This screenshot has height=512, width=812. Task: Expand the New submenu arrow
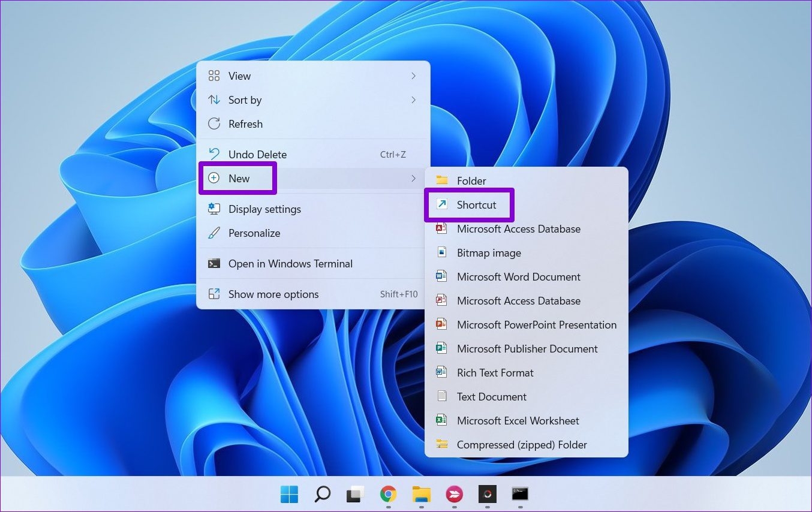click(413, 178)
